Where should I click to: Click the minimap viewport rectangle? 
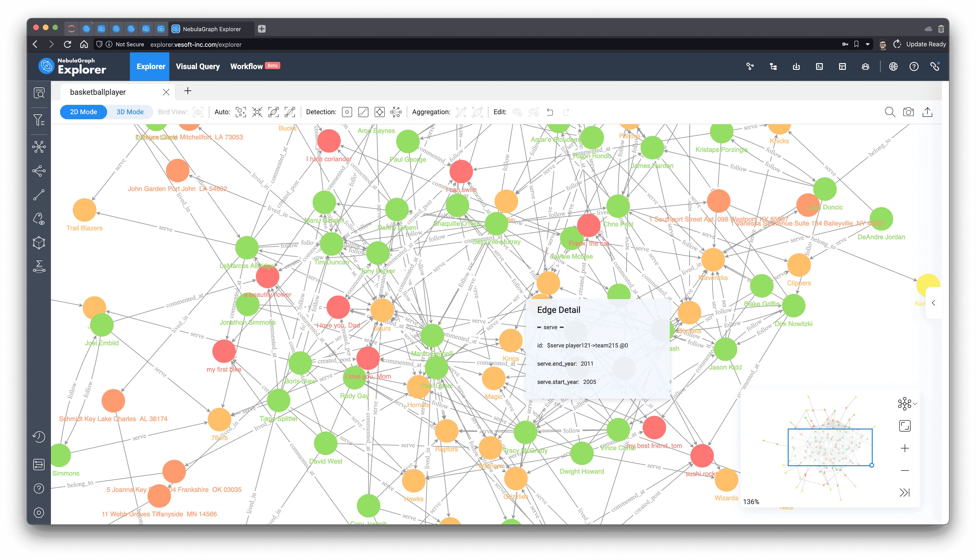click(830, 447)
